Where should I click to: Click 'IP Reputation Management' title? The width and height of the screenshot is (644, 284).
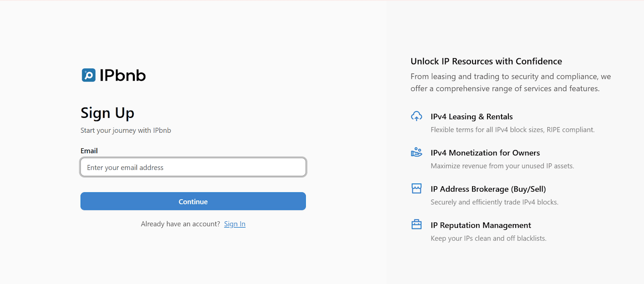[481, 225]
